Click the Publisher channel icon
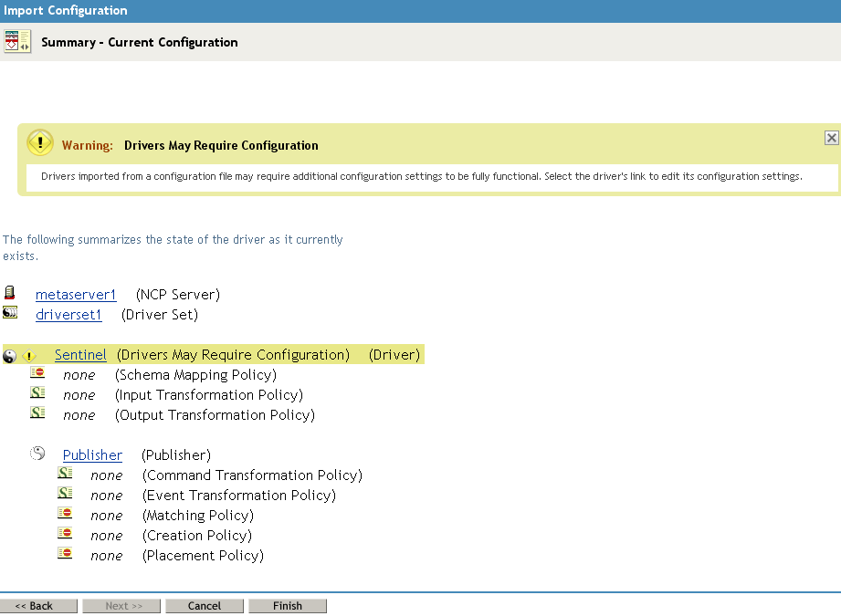Viewport: 841px width, 616px height. 37,454
